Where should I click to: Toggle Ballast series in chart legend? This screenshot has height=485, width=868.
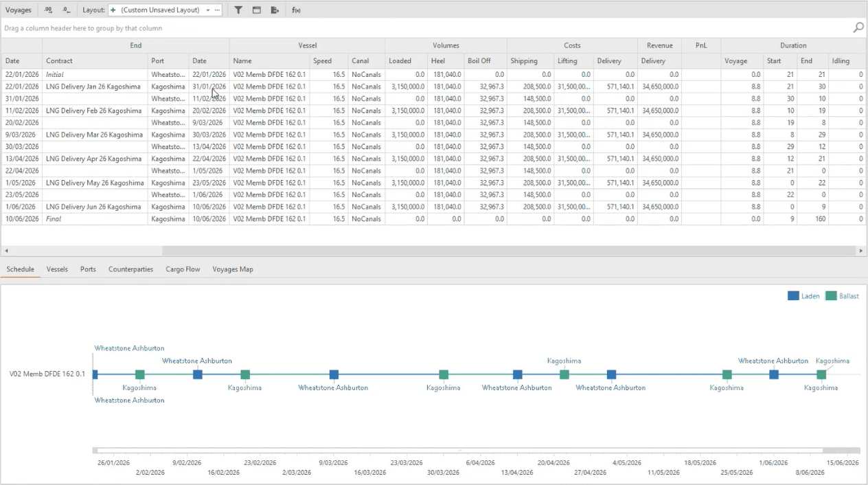pyautogui.click(x=843, y=296)
